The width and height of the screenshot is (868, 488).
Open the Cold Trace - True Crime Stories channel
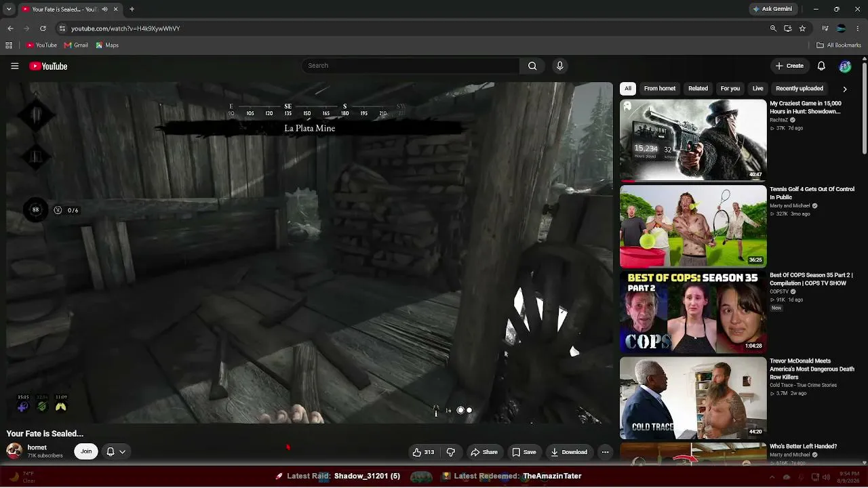click(x=803, y=386)
